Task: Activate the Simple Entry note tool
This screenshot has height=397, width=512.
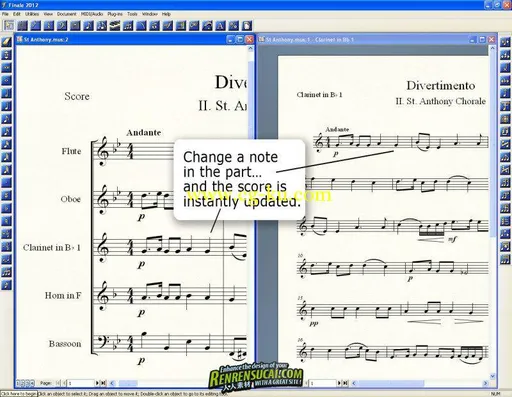Action: [89, 26]
